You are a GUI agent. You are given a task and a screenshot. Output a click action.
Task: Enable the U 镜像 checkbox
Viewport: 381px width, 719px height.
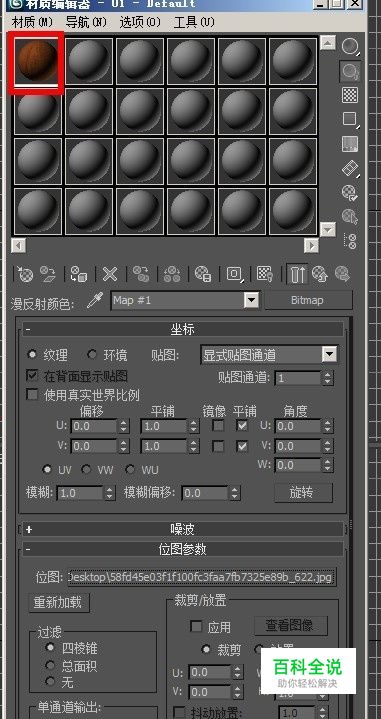click(219, 426)
